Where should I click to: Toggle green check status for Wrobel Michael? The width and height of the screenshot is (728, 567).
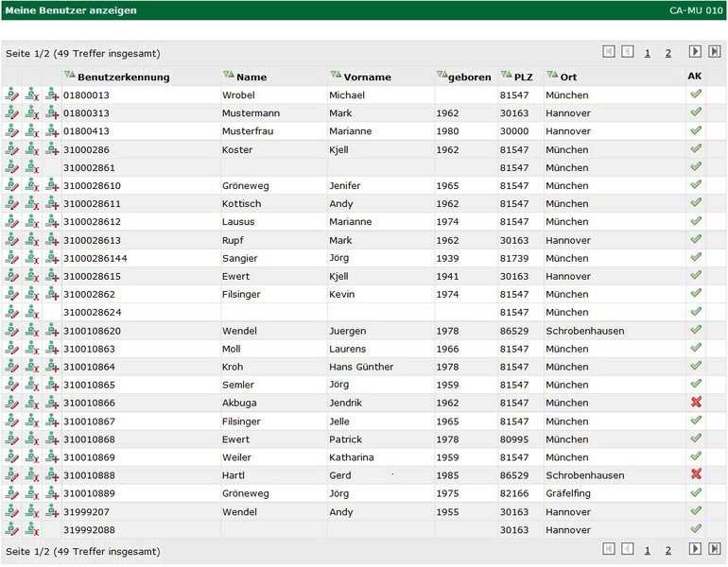(x=696, y=94)
